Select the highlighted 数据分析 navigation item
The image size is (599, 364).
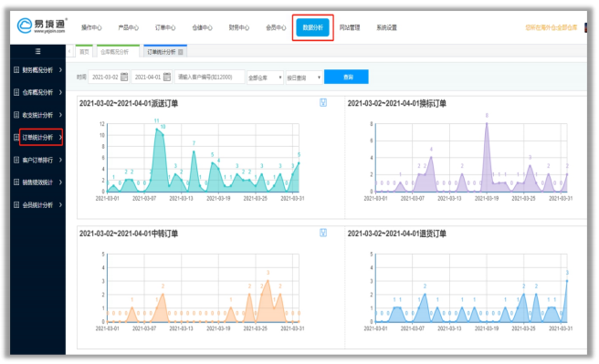pyautogui.click(x=312, y=27)
